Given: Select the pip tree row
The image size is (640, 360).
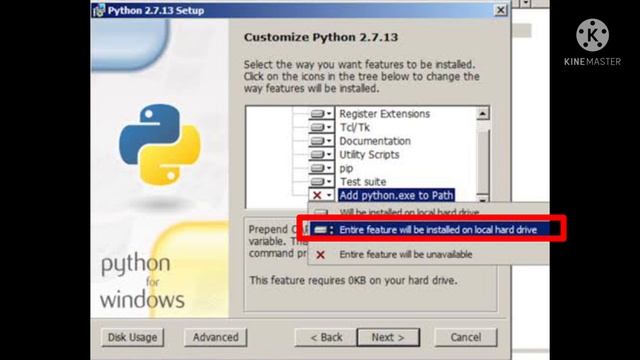Looking at the screenshot, I should (346, 168).
